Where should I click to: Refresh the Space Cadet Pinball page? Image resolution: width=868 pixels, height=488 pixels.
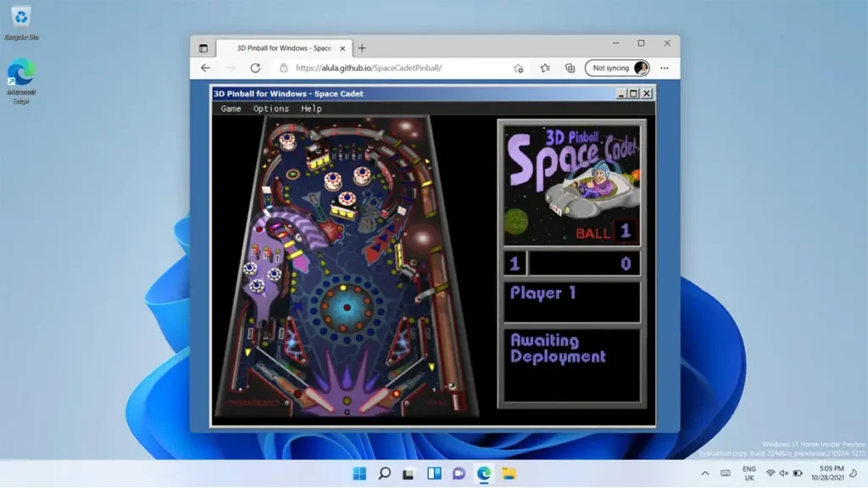point(255,68)
